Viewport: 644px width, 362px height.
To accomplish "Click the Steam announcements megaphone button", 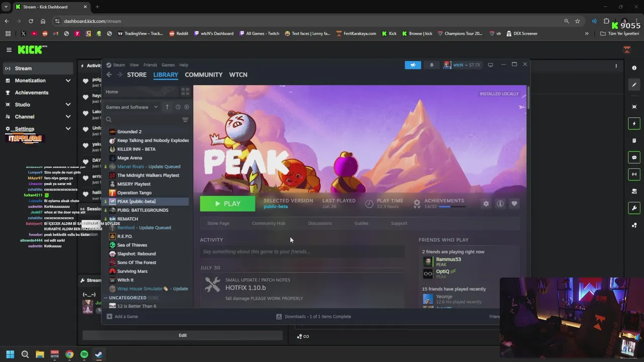I will point(413,65).
